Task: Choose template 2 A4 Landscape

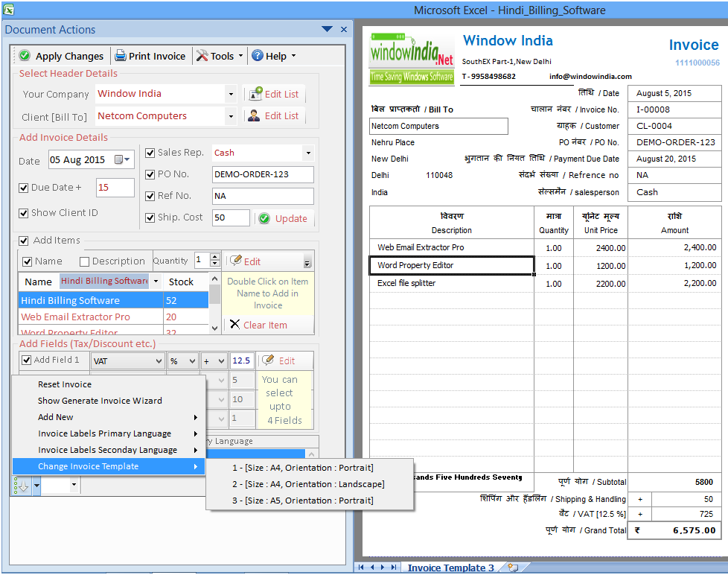Action: coord(309,484)
